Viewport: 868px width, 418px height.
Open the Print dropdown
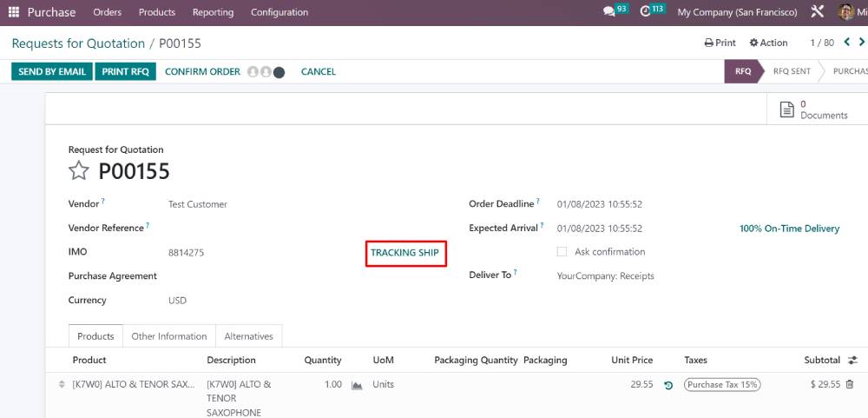pos(720,43)
